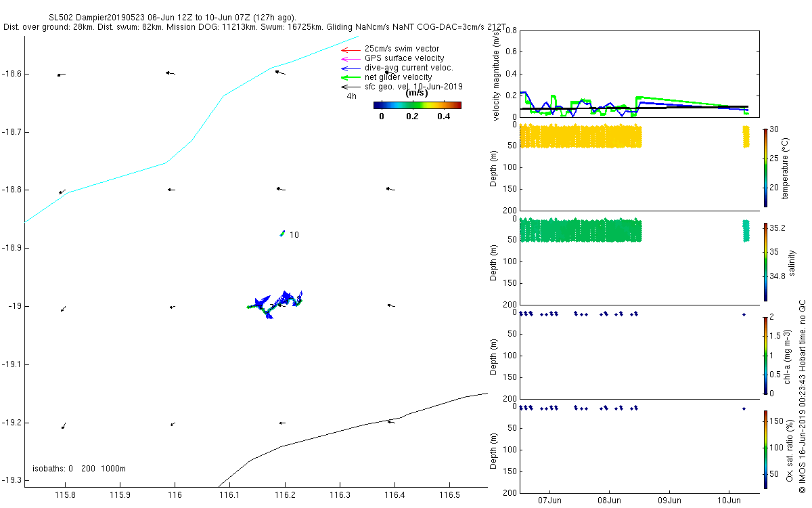Image resolution: width=812 pixels, height=508 pixels.
Task: Click the Ox. sat. ratio (%) colorbar
Action: point(765,449)
